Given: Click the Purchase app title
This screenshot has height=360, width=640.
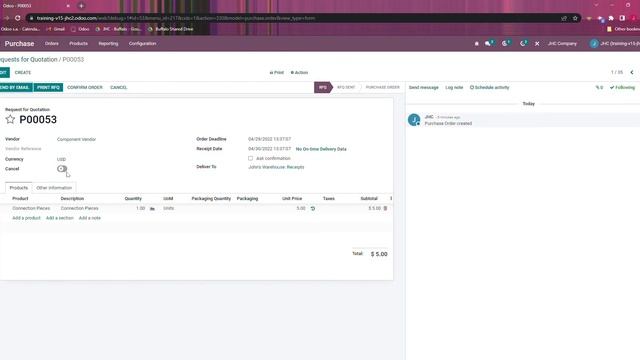Looking at the screenshot, I should point(19,44).
